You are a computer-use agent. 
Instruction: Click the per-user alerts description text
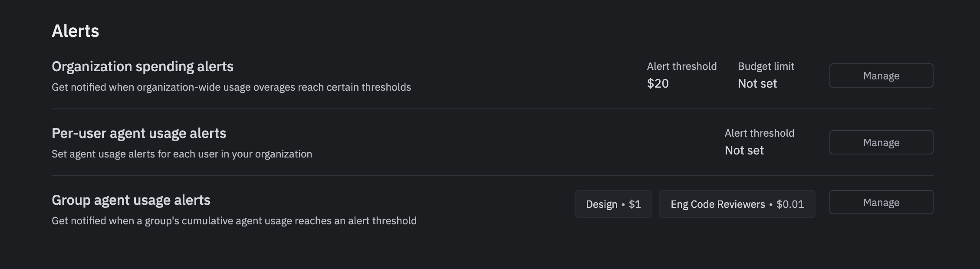[x=182, y=153]
